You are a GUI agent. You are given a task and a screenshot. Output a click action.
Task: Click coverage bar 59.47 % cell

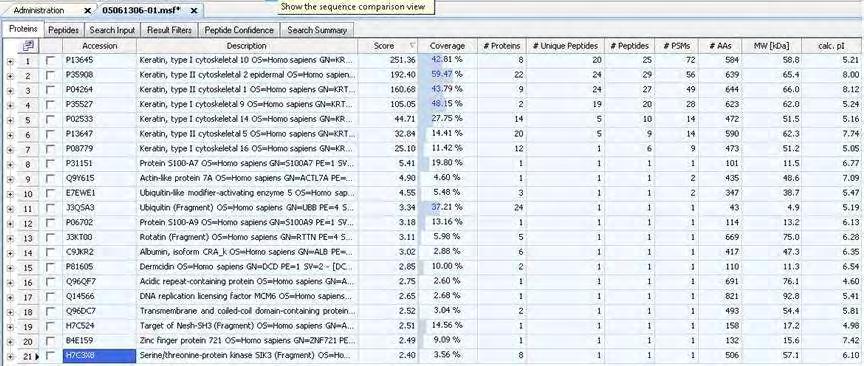coord(447,74)
